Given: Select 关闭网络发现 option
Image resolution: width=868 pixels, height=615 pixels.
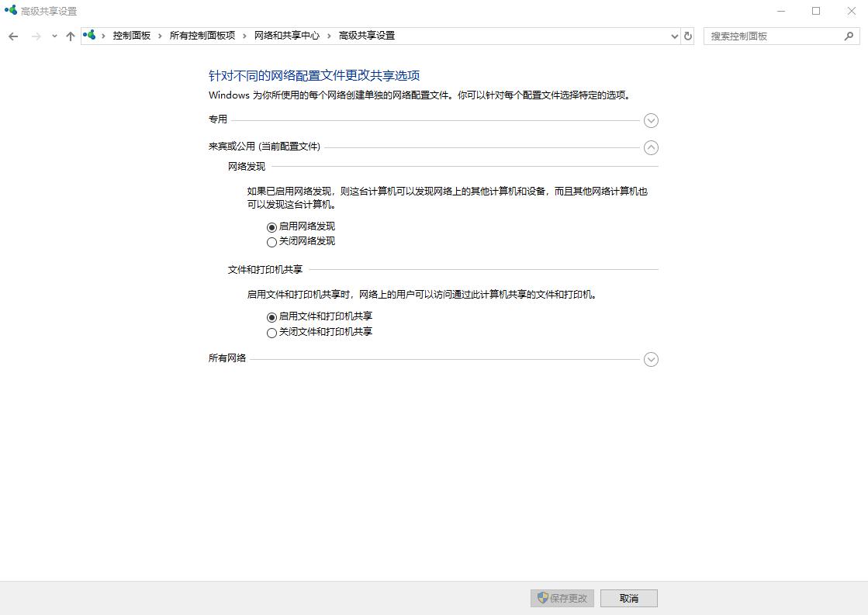Looking at the screenshot, I should tap(271, 242).
